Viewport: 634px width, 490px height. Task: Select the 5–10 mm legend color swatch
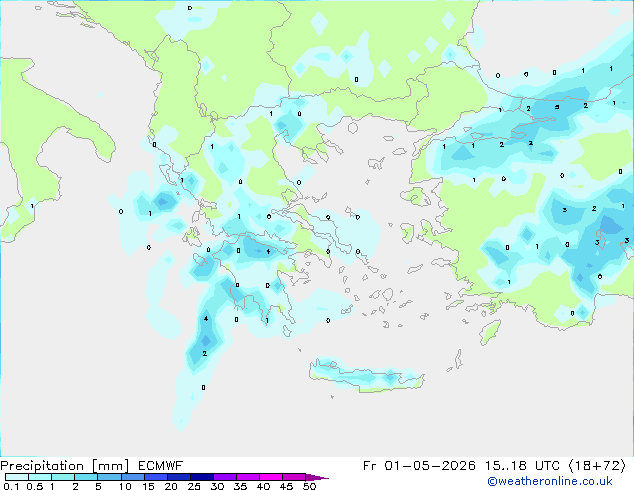point(109,477)
